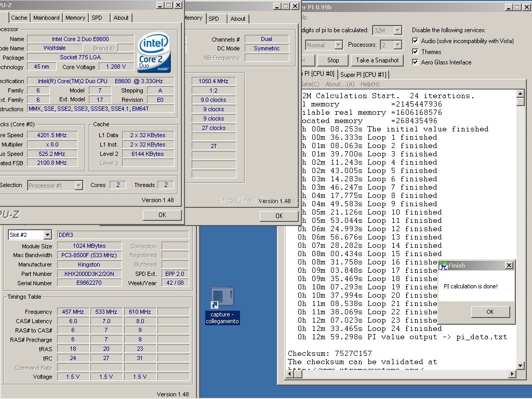Click OK in the CPU-Z memory window

click(279, 216)
